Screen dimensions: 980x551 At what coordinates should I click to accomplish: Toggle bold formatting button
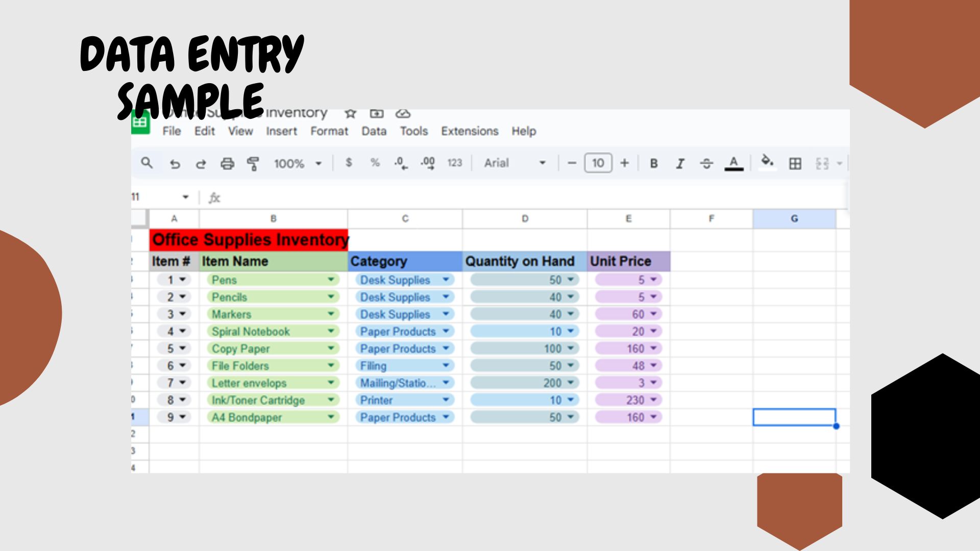pos(653,164)
